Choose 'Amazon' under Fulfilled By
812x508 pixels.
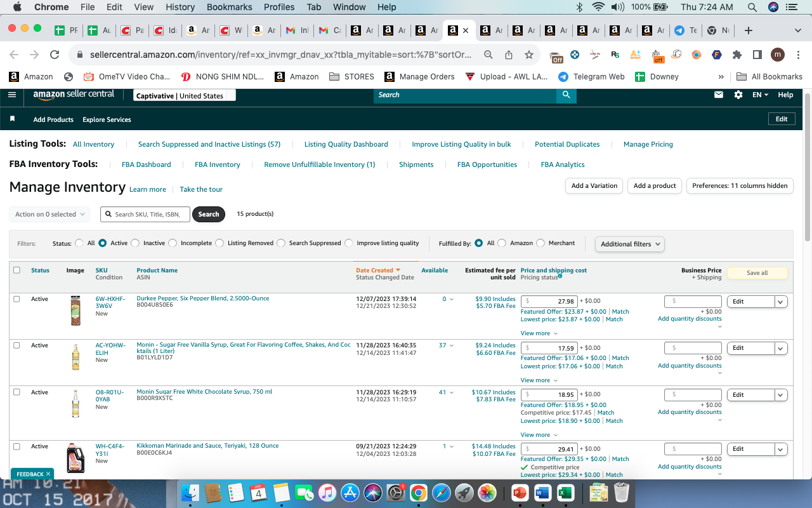pyautogui.click(x=502, y=243)
